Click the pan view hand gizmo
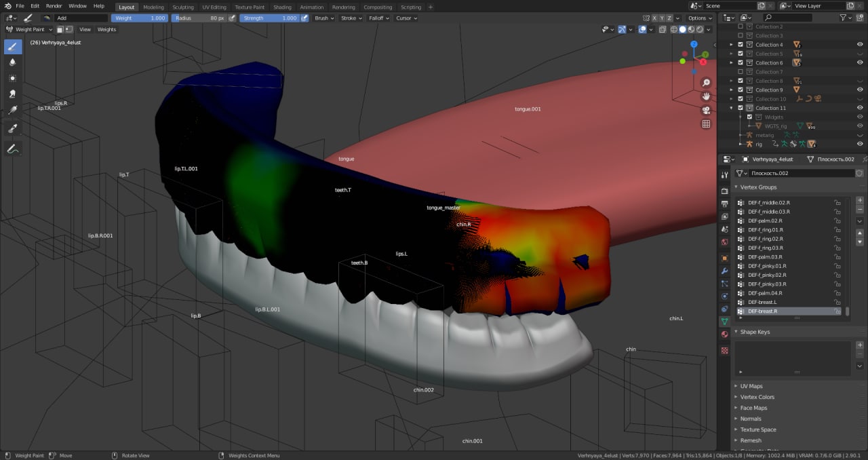868x460 pixels. click(x=706, y=96)
